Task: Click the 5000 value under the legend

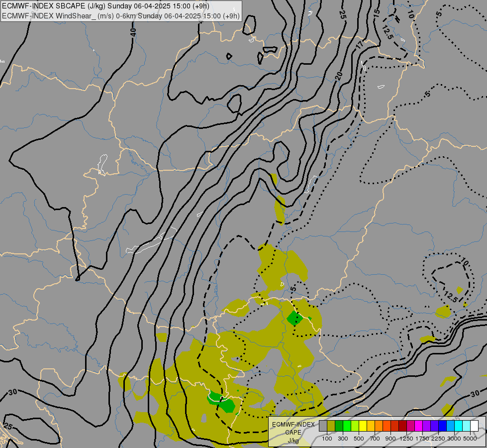Action: [x=470, y=439]
